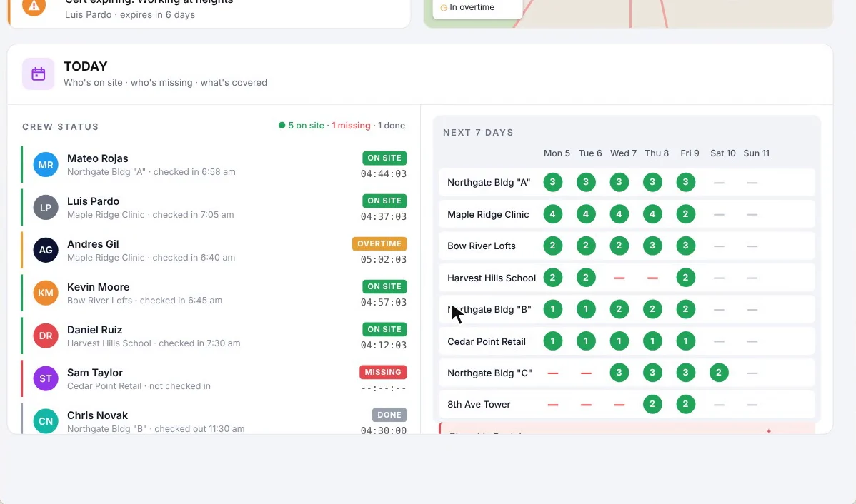Click 8th Ave Tower Thursday crew count badge
856x504 pixels.
(652, 404)
